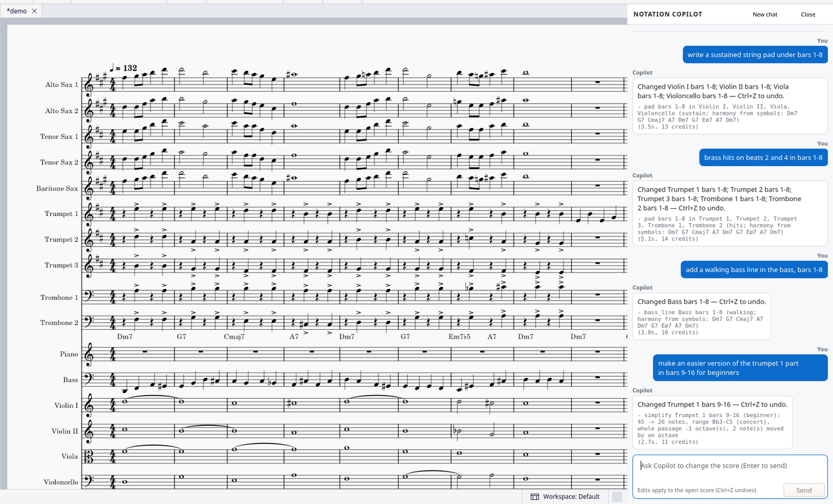Select the Cmaj7 chord symbol
The width and height of the screenshot is (833, 504).
pyautogui.click(x=234, y=336)
